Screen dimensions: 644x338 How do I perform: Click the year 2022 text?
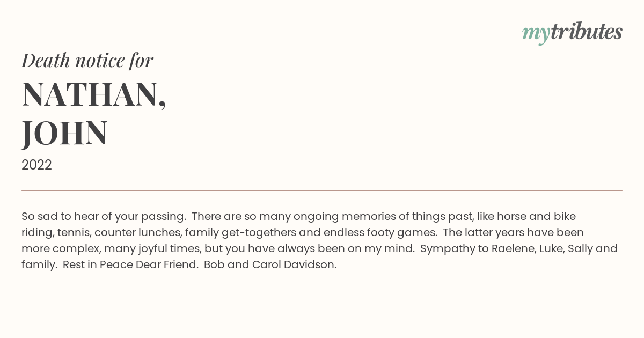[36, 165]
